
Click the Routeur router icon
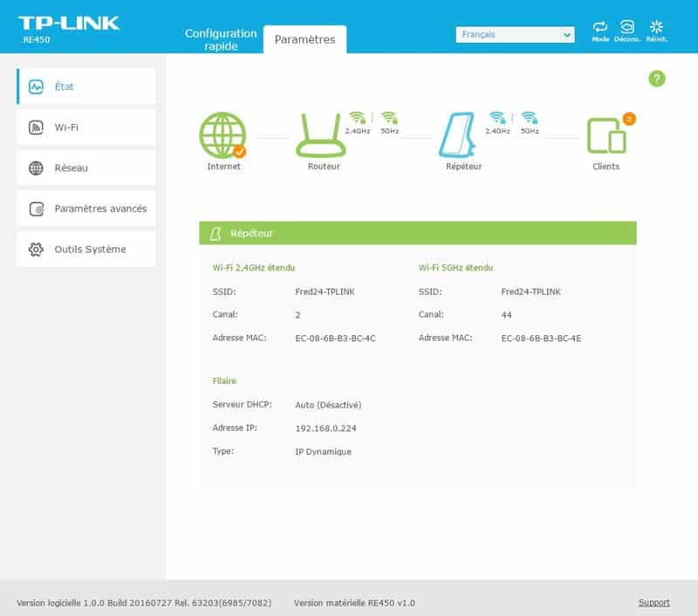(324, 135)
